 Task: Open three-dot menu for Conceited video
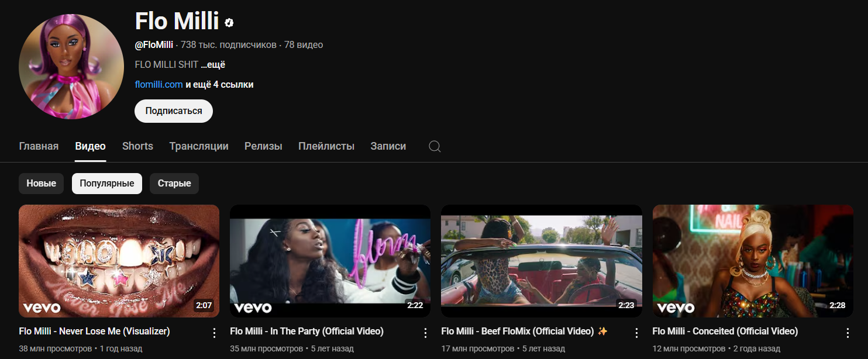(848, 333)
